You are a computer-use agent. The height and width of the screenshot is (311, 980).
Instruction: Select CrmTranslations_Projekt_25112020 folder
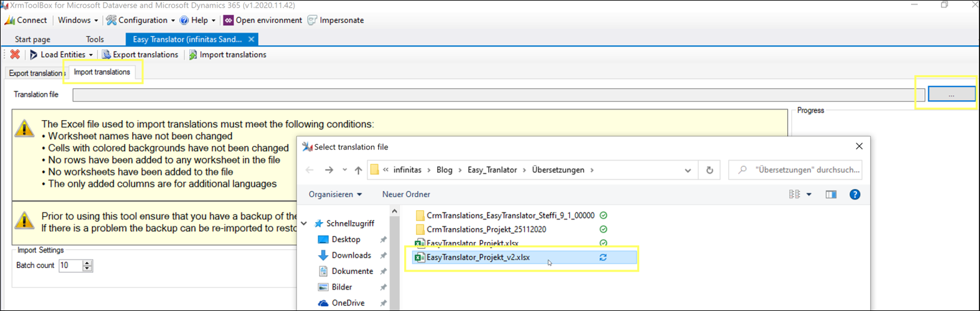tap(486, 229)
